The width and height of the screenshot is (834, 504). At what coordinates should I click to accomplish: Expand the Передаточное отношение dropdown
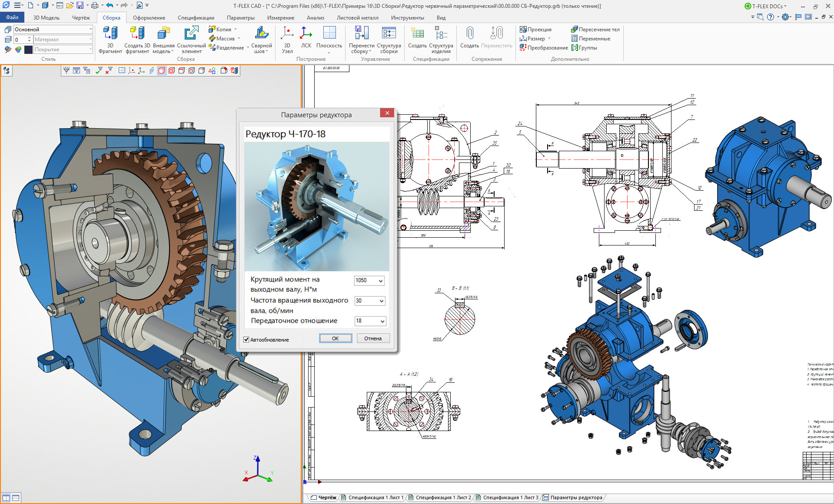coord(382,321)
